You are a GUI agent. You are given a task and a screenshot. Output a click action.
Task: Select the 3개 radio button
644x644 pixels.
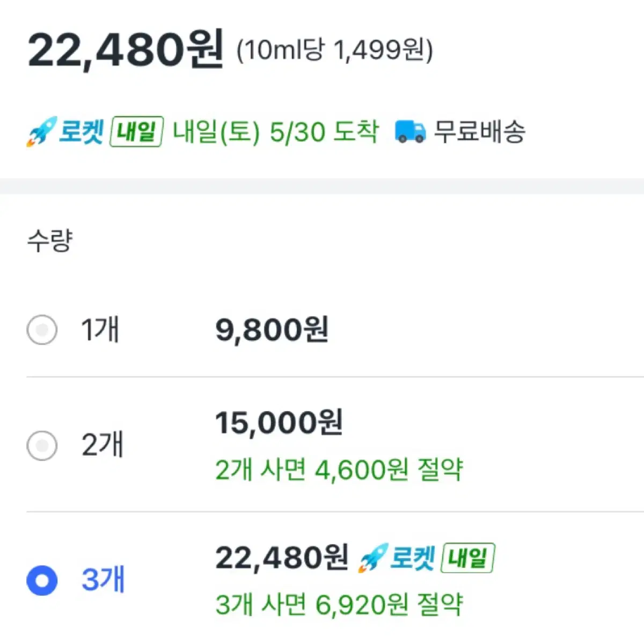42,581
